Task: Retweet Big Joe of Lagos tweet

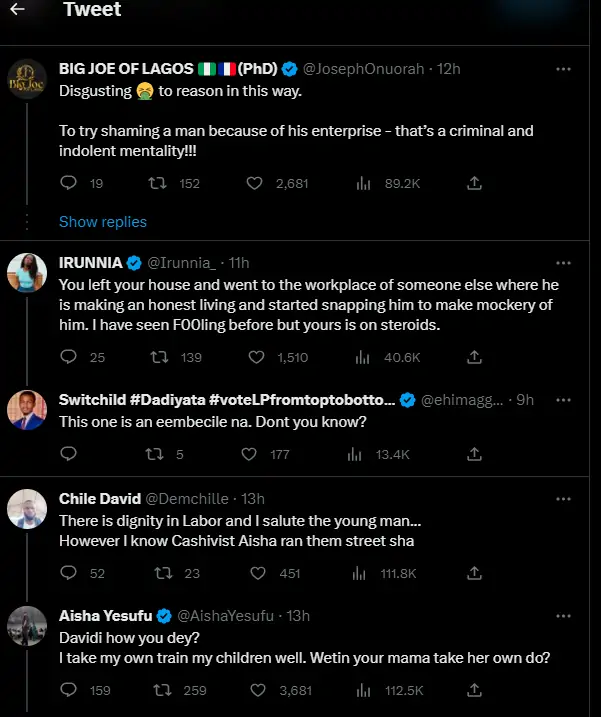Action: pyautogui.click(x=158, y=183)
